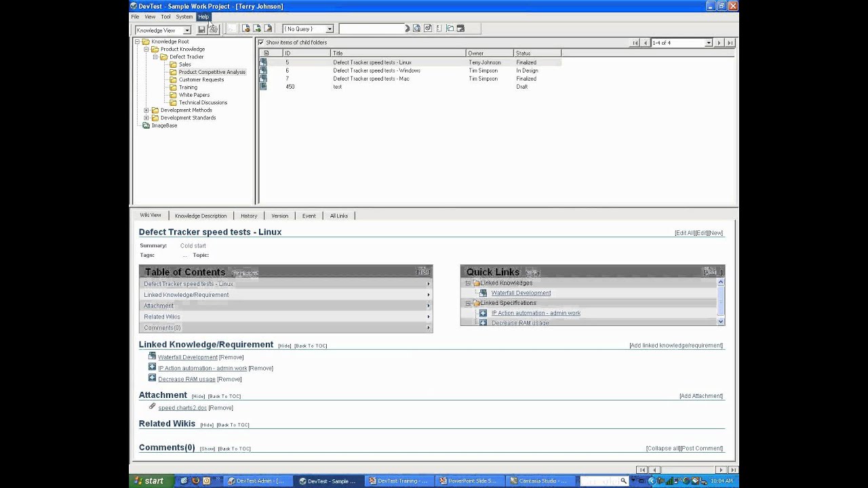Go to next page of item list

719,43
